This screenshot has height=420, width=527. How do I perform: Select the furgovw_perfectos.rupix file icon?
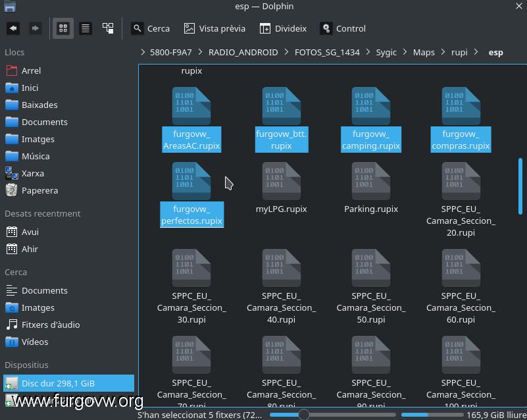click(191, 181)
